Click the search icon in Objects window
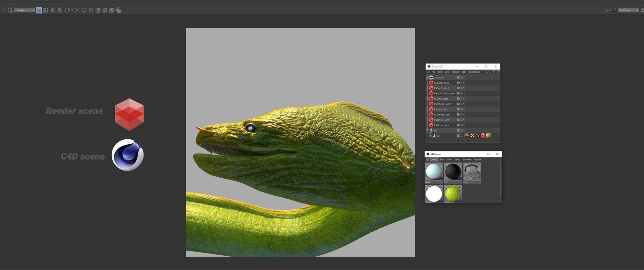644x270 pixels. [486, 72]
